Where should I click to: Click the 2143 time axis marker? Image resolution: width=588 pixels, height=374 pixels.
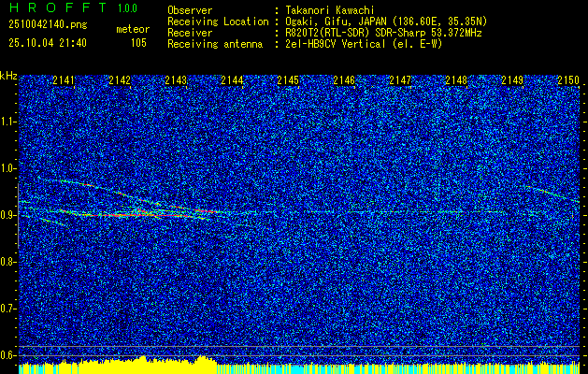point(176,79)
